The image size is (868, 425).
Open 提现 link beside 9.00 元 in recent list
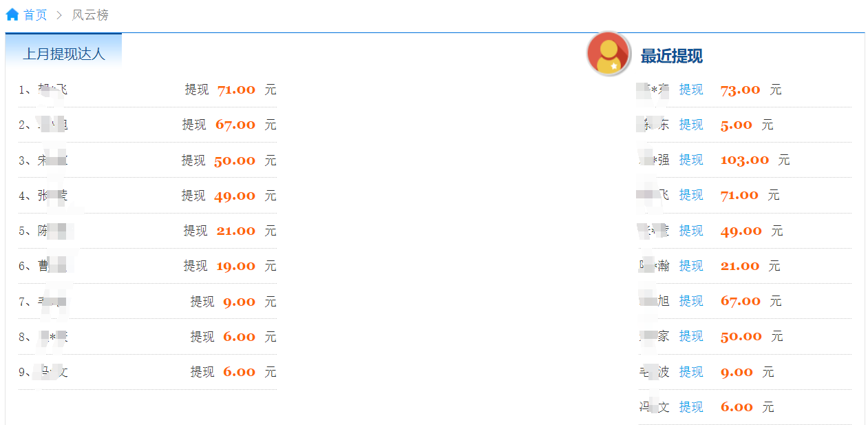(691, 372)
